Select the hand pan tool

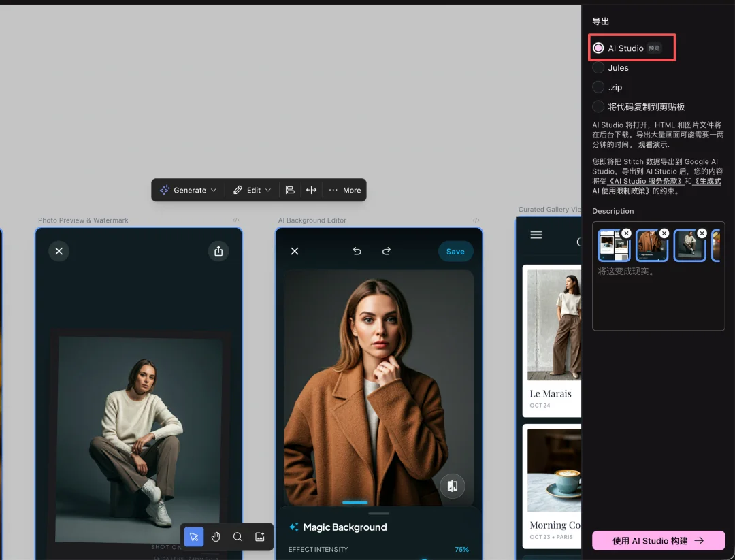point(216,537)
